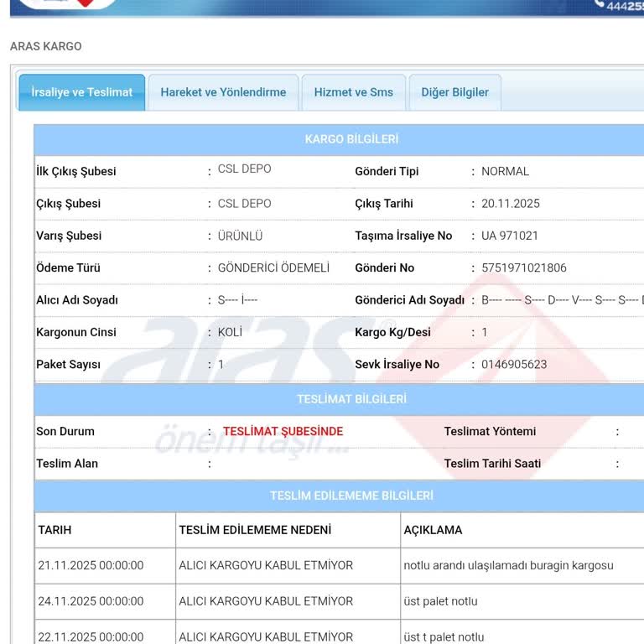Click the Gönderi No label
This screenshot has width=644, height=644.
384,267
